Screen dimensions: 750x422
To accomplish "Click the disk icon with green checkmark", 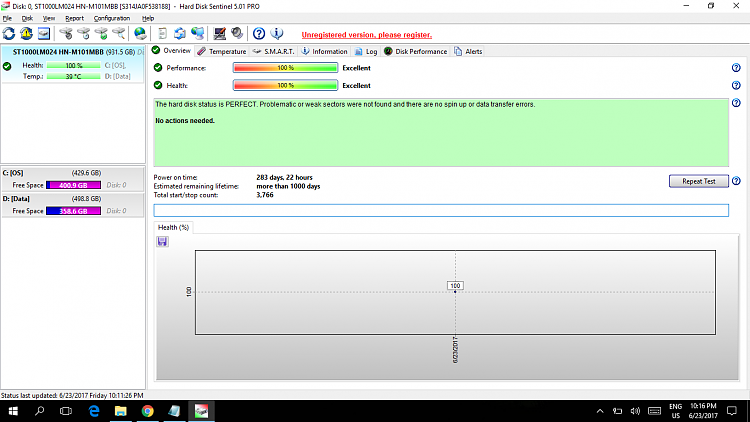I will [x=101, y=33].
